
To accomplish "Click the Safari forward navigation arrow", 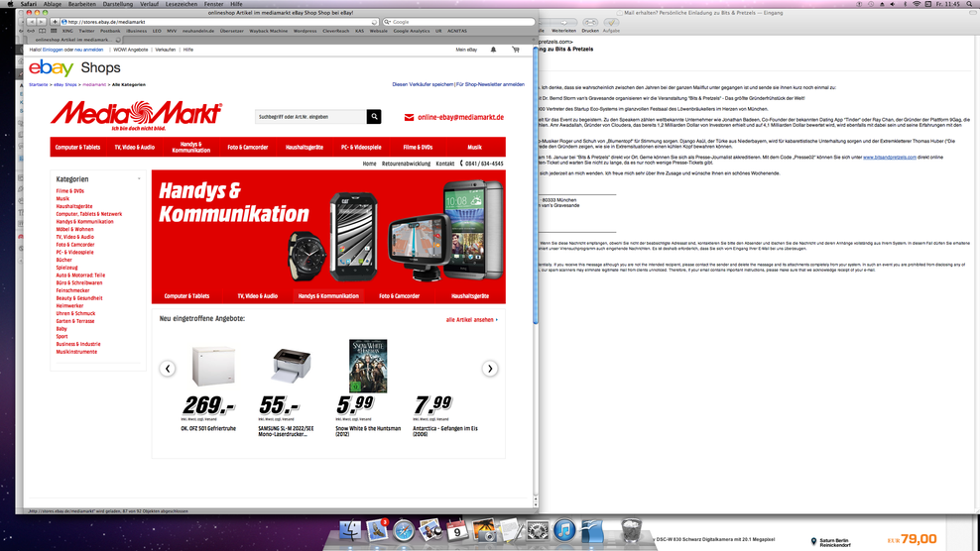I will click(x=42, y=22).
